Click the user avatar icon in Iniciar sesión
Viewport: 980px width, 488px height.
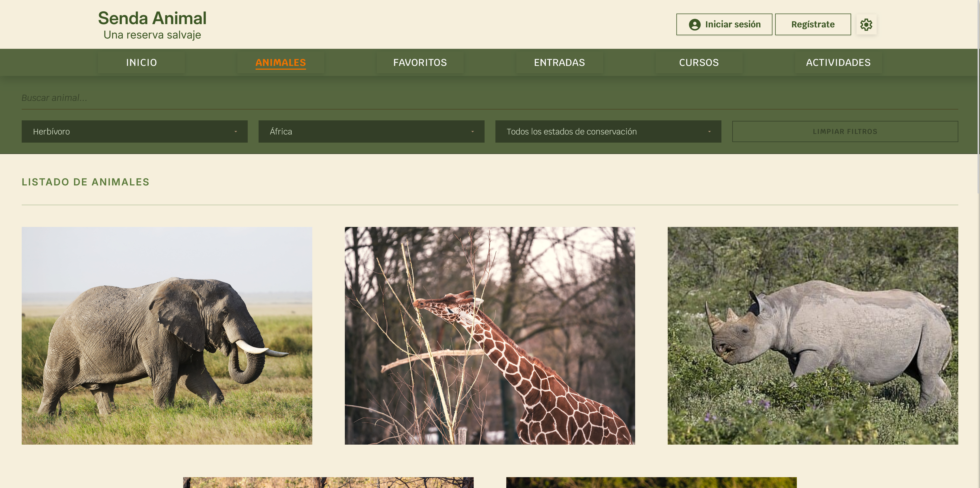(694, 24)
